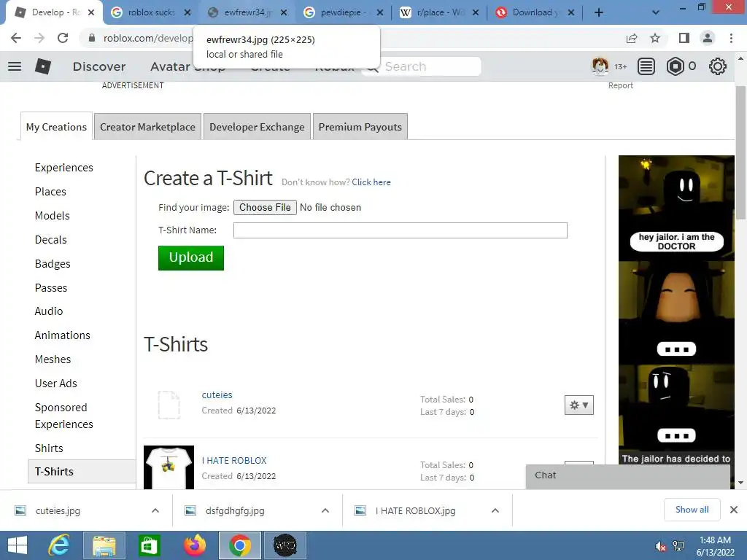Expand options for dsfgdhgfg.jpg download

(x=325, y=510)
